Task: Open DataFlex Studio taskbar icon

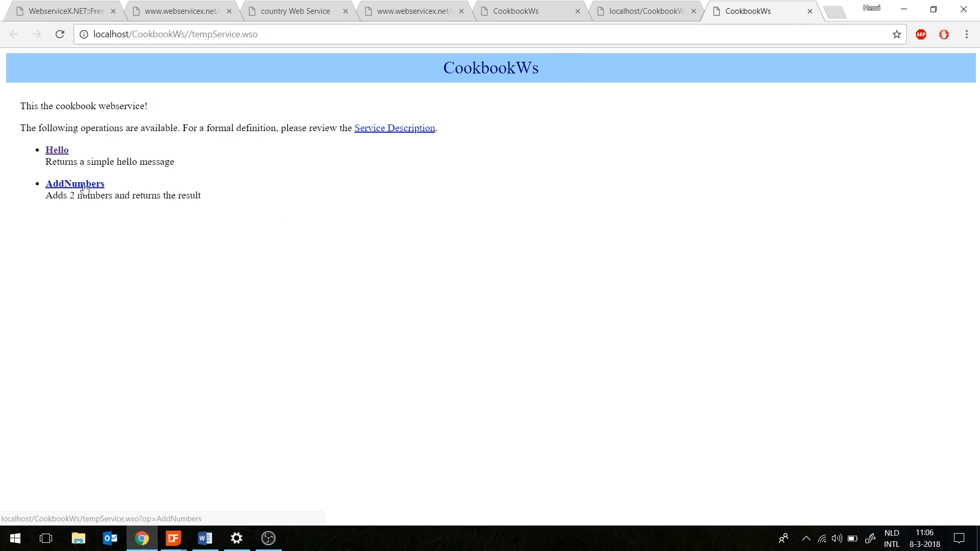Action: pyautogui.click(x=174, y=538)
